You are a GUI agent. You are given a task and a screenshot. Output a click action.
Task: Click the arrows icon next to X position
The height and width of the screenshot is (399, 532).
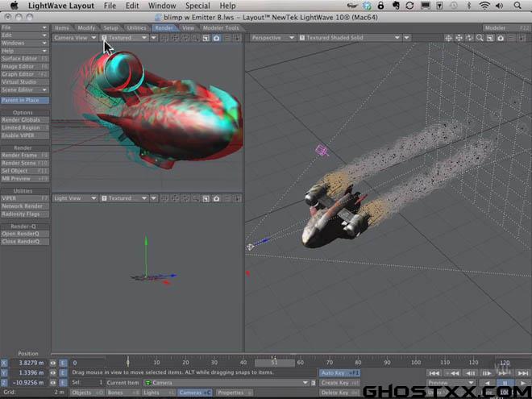click(x=53, y=363)
